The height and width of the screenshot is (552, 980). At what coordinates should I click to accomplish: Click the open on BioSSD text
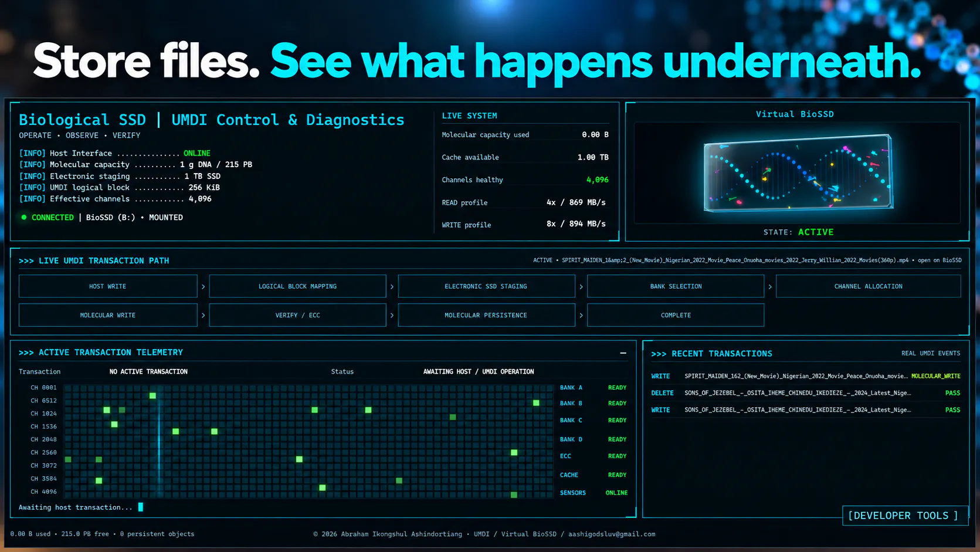[x=940, y=260]
